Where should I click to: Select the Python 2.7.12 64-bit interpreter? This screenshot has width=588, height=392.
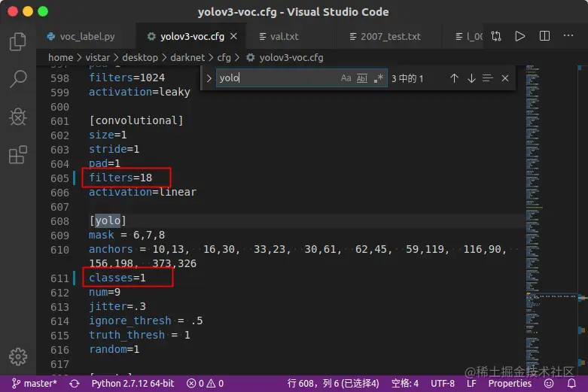[133, 384]
